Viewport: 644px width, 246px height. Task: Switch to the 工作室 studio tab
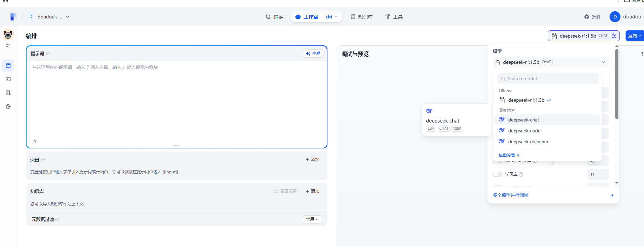307,17
